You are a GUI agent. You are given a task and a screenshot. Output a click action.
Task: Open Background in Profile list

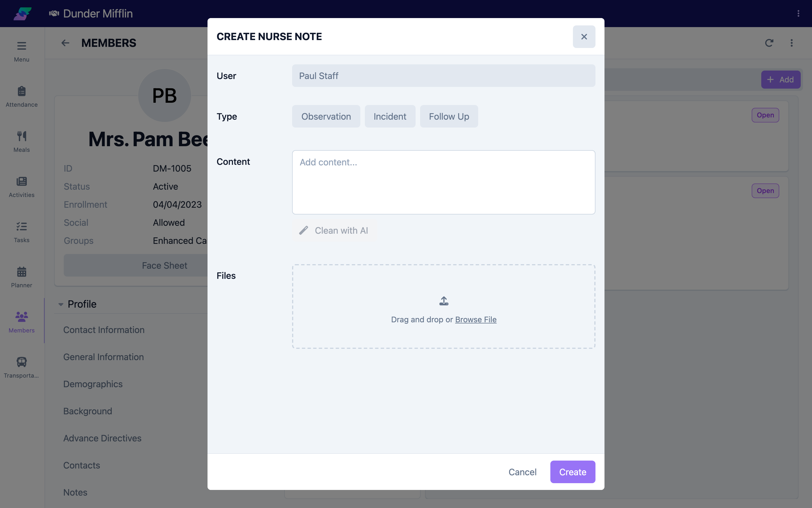88,411
